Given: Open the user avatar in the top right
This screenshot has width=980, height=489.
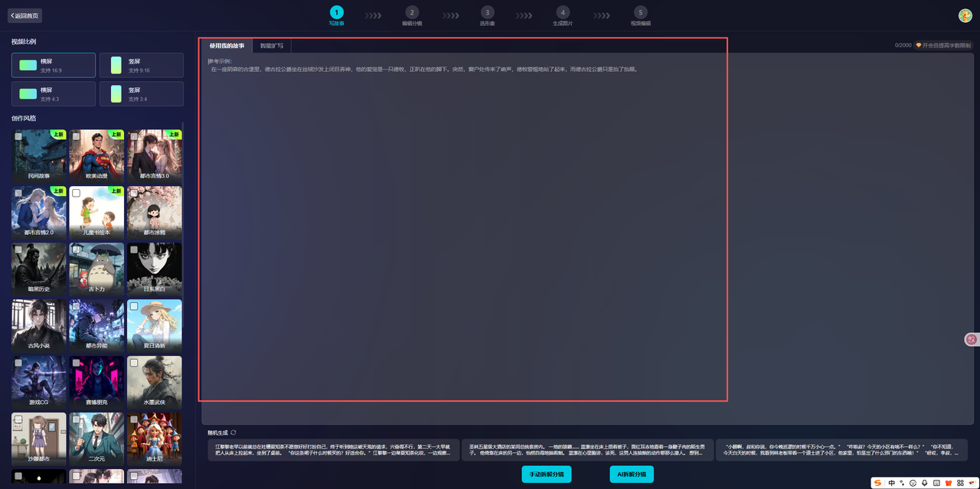Looking at the screenshot, I should point(965,15).
